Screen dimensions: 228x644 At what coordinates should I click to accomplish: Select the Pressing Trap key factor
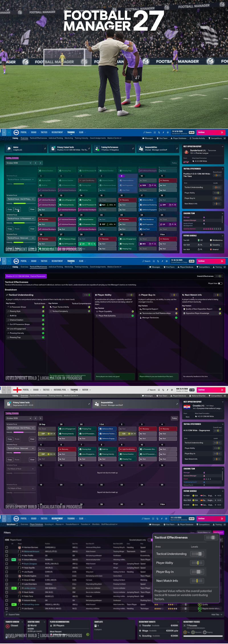point(25,337)
